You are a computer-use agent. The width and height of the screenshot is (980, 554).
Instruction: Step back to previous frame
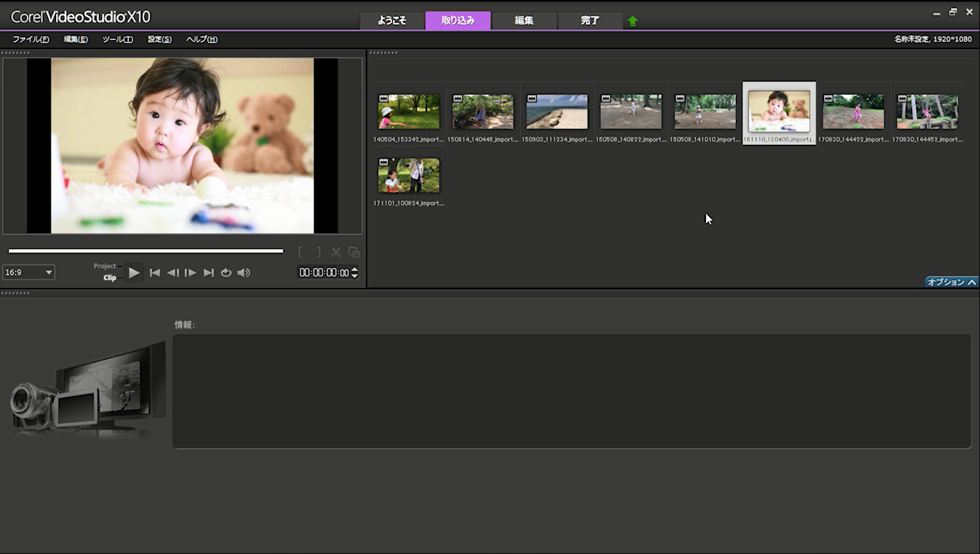pyautogui.click(x=173, y=272)
